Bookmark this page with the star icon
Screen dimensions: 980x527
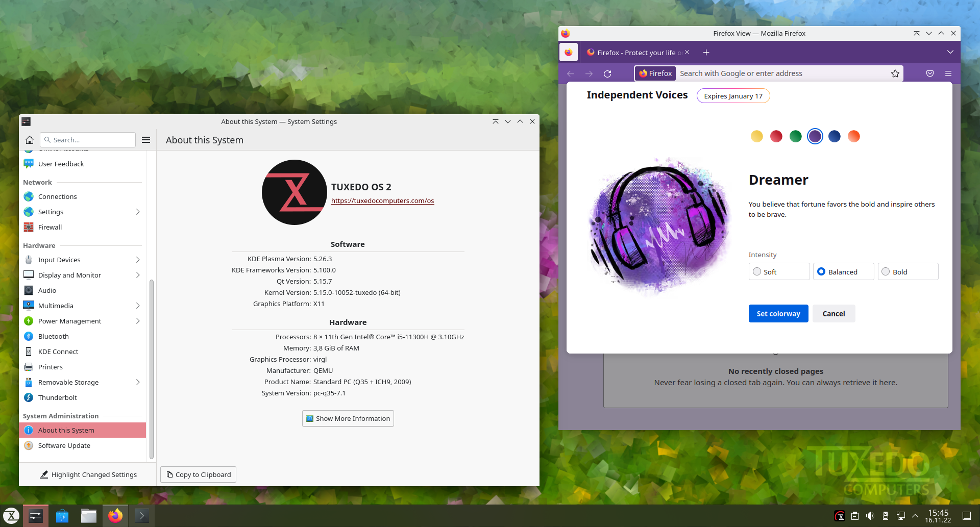point(895,73)
